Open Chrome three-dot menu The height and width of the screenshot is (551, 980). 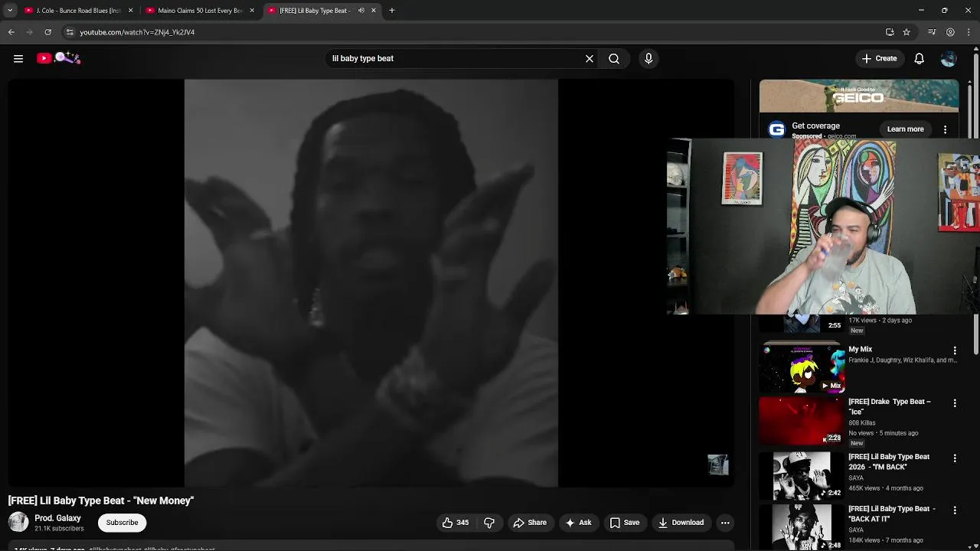[x=969, y=32]
